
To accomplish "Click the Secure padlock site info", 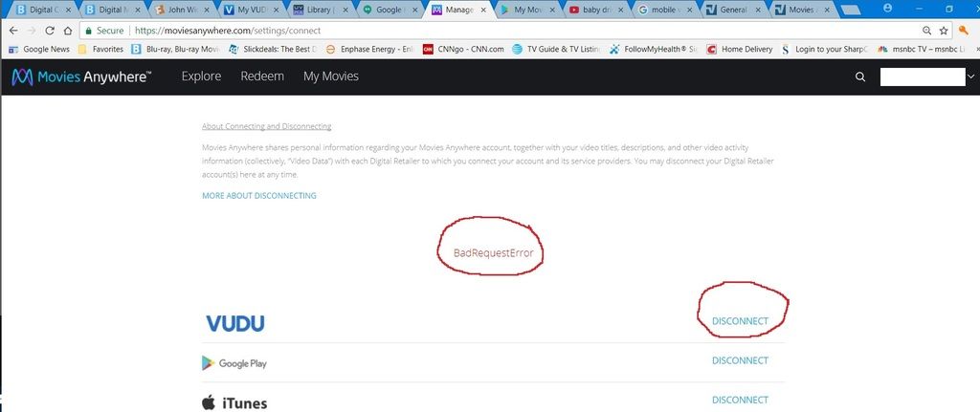I will click(x=104, y=31).
